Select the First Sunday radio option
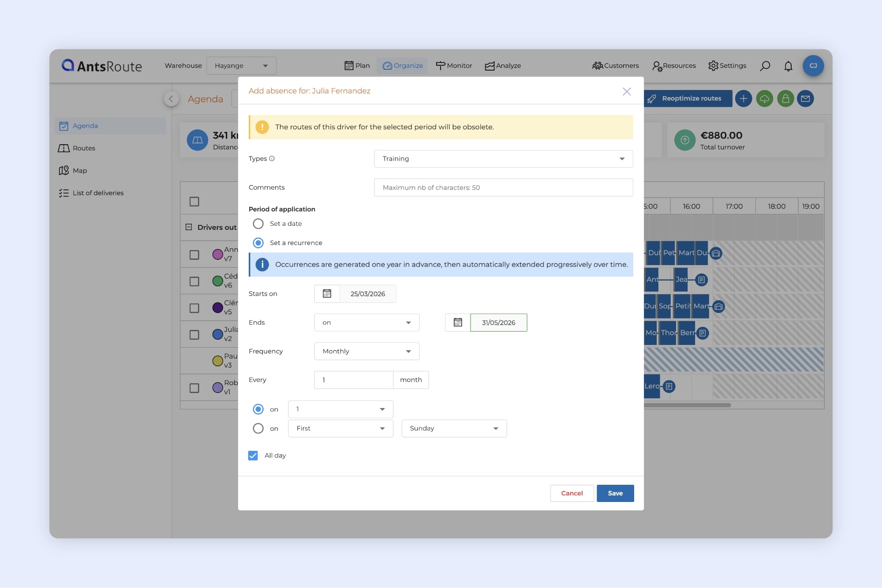The height and width of the screenshot is (588, 882). (x=258, y=428)
